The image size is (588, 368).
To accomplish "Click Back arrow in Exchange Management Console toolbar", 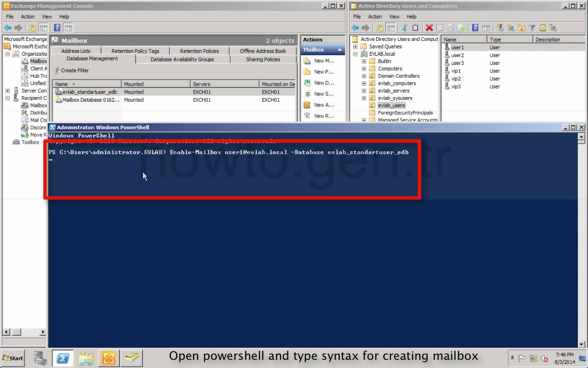I will [8, 28].
